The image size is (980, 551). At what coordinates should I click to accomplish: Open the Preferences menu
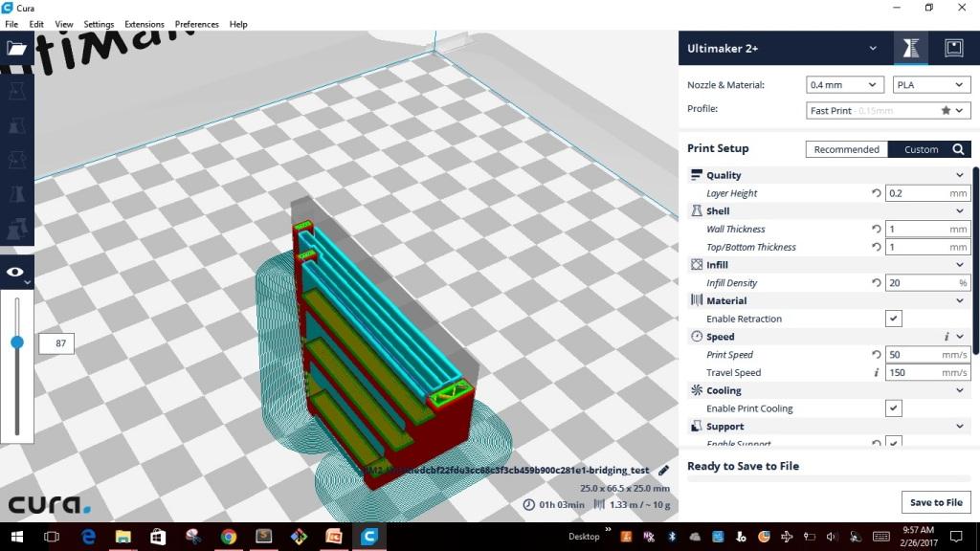tap(197, 24)
